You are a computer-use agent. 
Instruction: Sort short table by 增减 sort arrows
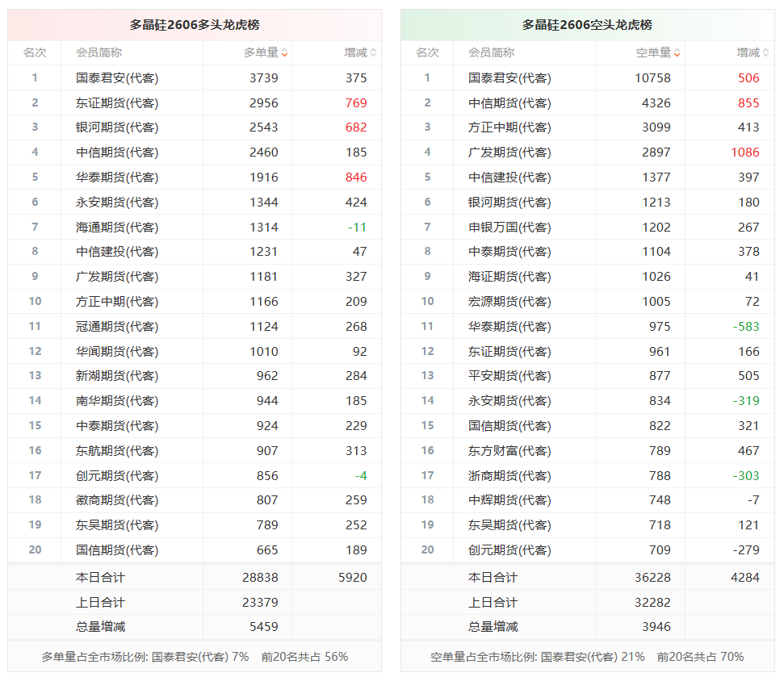point(766,52)
